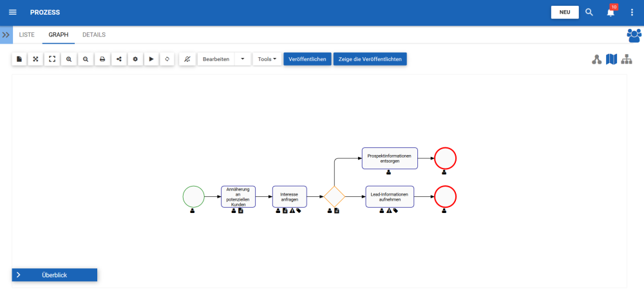This screenshot has height=294, width=644.
Task: Click person icon under diamond gateway
Action: click(330, 211)
